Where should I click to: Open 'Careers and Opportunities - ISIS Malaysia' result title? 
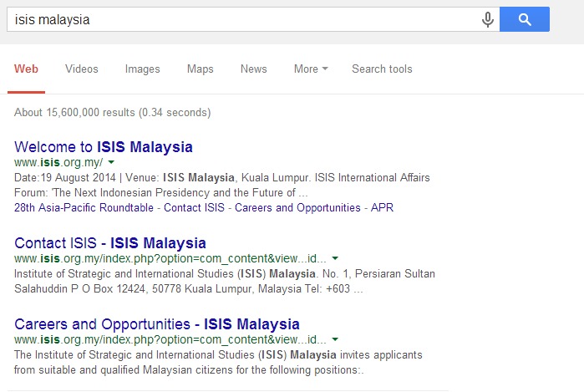pyautogui.click(x=157, y=324)
